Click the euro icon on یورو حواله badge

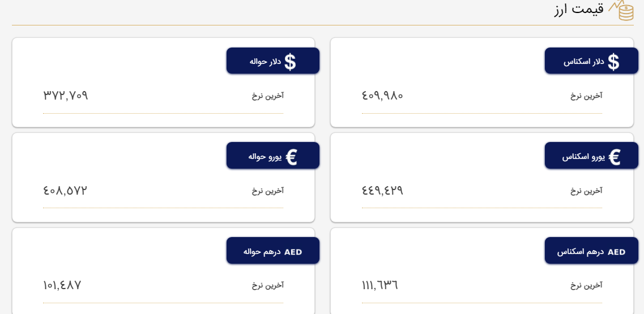point(292,157)
